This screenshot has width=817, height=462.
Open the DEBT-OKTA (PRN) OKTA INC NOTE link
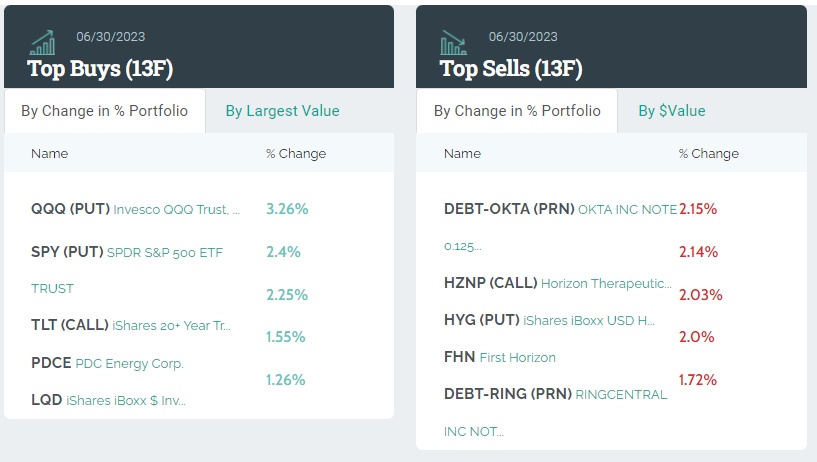pyautogui.click(x=560, y=209)
